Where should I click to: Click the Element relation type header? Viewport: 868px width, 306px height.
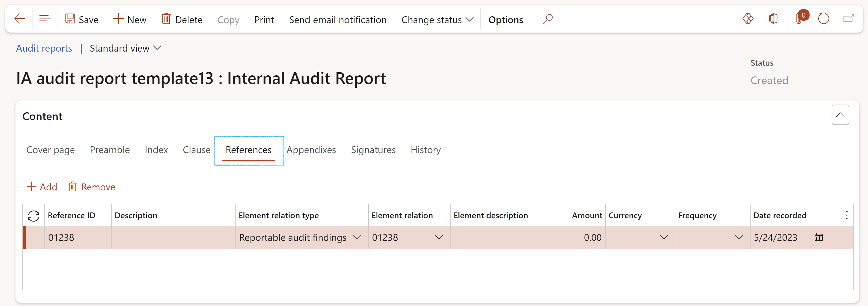click(279, 215)
